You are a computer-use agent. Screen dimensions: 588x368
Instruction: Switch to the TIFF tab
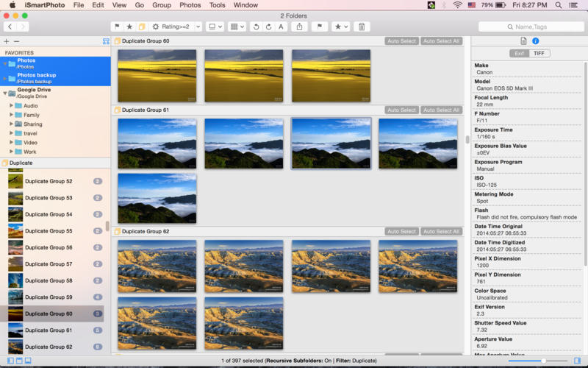click(539, 53)
